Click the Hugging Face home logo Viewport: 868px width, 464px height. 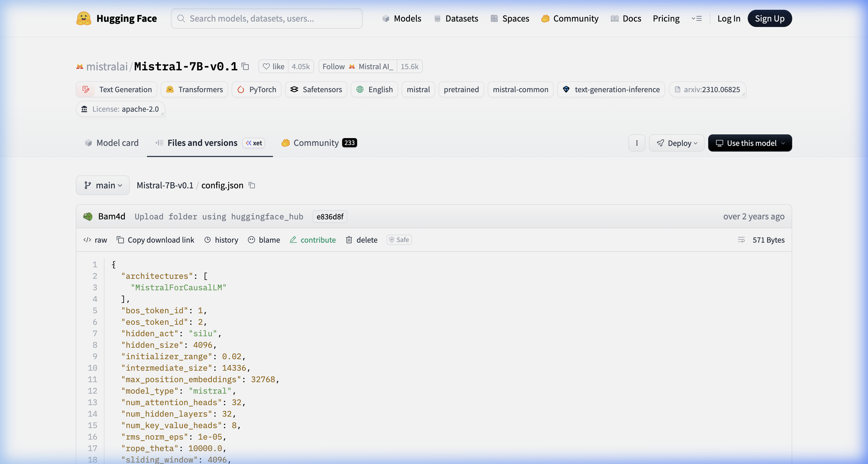pos(116,18)
